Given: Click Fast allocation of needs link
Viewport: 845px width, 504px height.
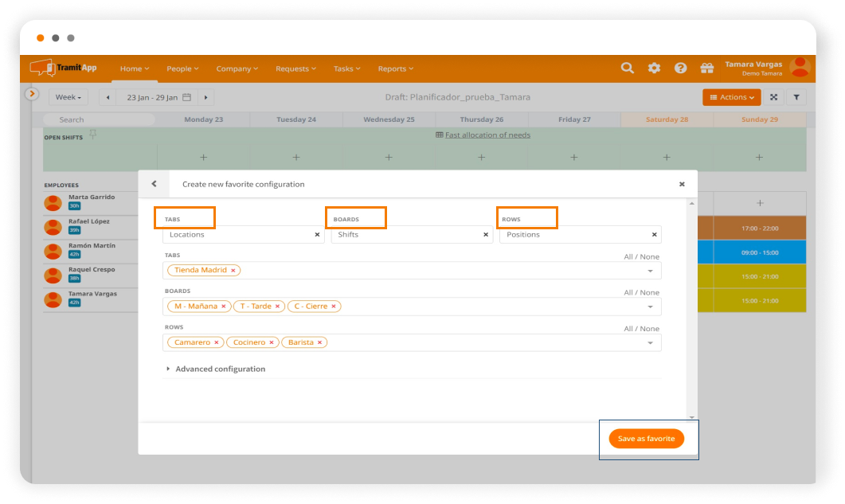Looking at the screenshot, I should click(487, 135).
